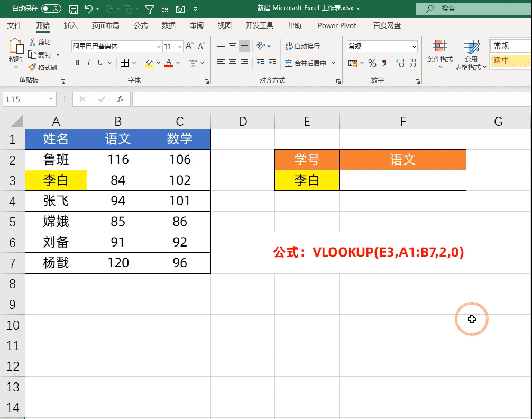Expand the number format (常规) dropdown

[414, 47]
